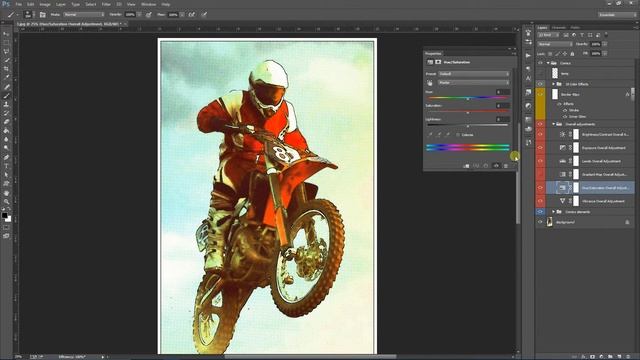Toggle visibility of Hue/Saturation Overall layer

540,188
